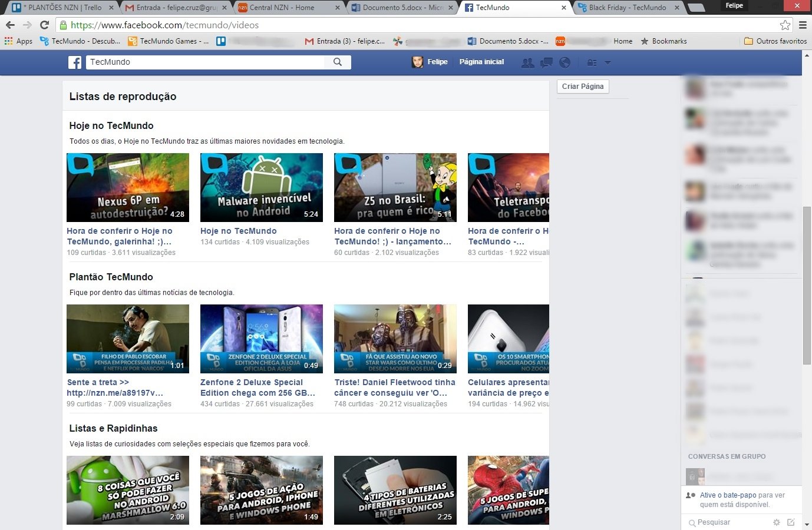Screen dimensions: 812x530
Task: Play the Nexus 6P em autodestruição video
Action: click(x=128, y=187)
